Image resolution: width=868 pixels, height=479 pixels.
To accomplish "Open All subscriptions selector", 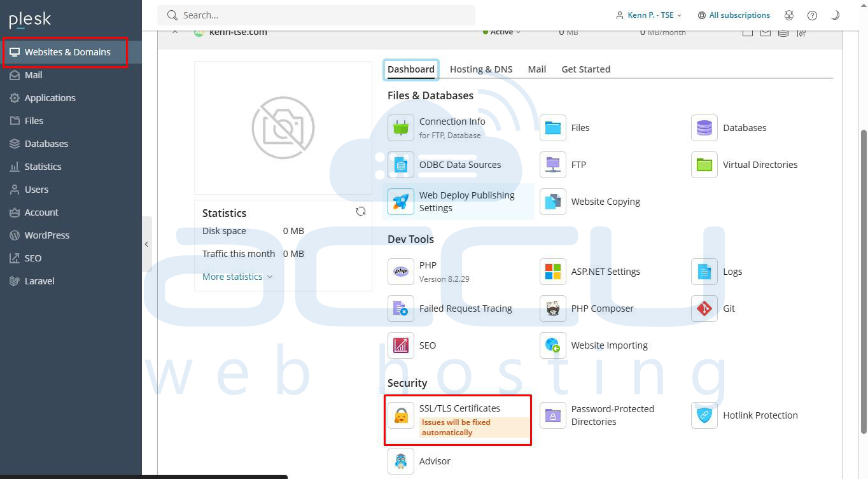I will [x=734, y=15].
